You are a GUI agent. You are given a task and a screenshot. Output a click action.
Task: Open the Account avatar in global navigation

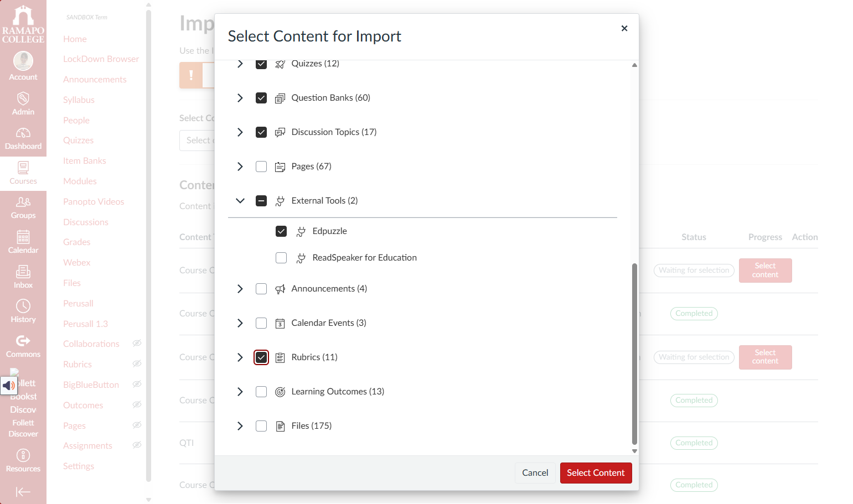tap(23, 61)
